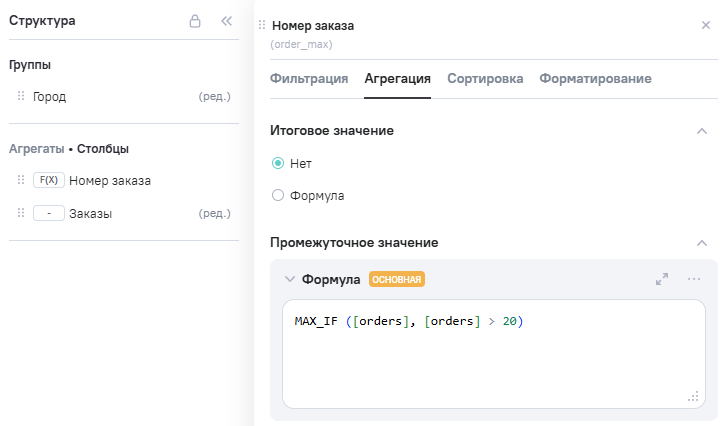Screen dimensions: 722x426
Task: Click inside the MAX_IF formula text field
Action: coord(494,353)
